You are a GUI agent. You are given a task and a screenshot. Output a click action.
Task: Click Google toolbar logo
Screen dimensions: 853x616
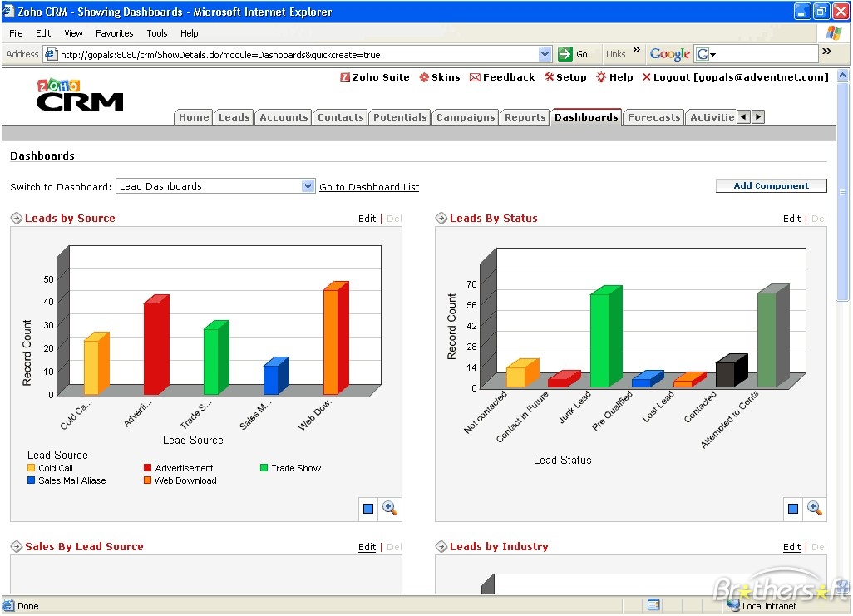(x=669, y=54)
